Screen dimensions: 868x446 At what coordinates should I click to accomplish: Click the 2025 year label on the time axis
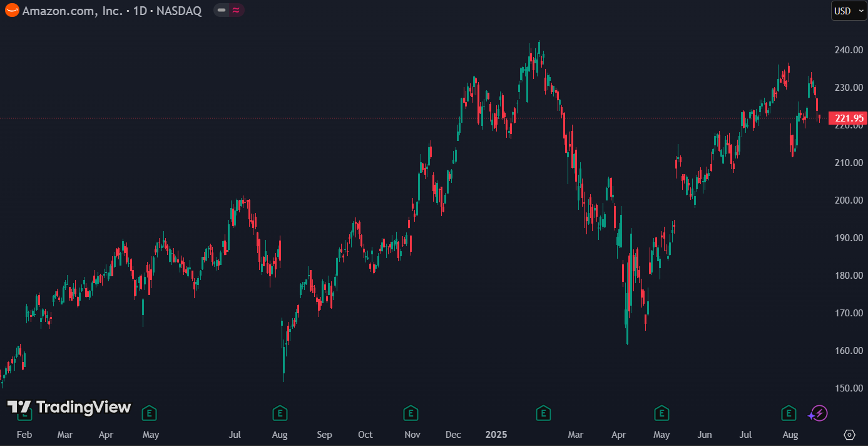[x=496, y=435]
